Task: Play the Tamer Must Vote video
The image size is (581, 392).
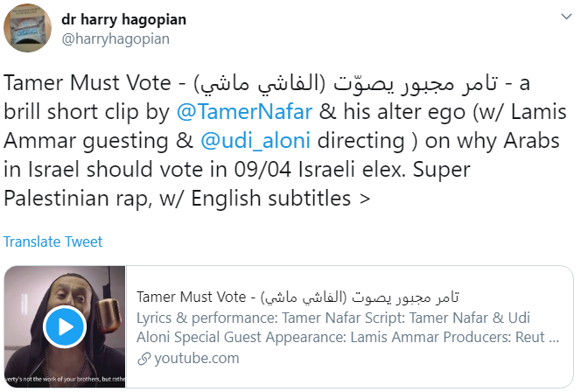Action: point(64,327)
